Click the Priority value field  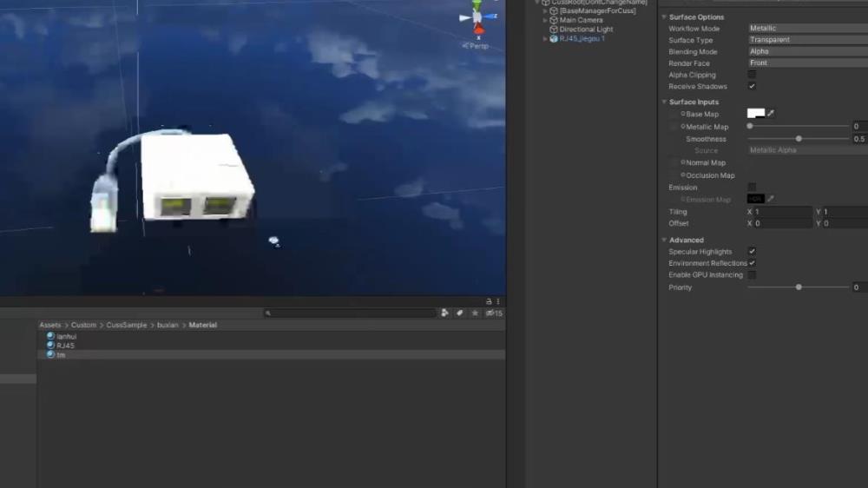(x=859, y=287)
